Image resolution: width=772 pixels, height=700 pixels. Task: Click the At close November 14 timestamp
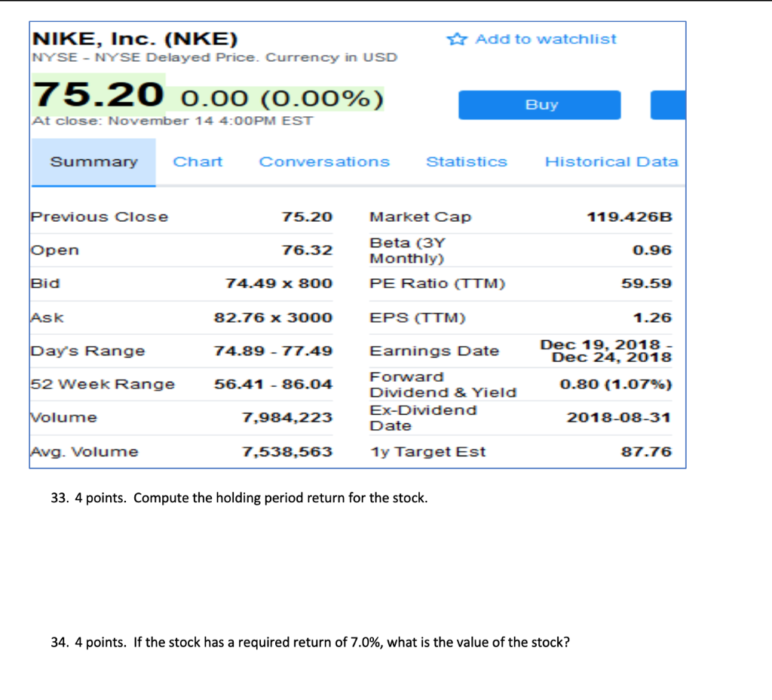pos(173,121)
